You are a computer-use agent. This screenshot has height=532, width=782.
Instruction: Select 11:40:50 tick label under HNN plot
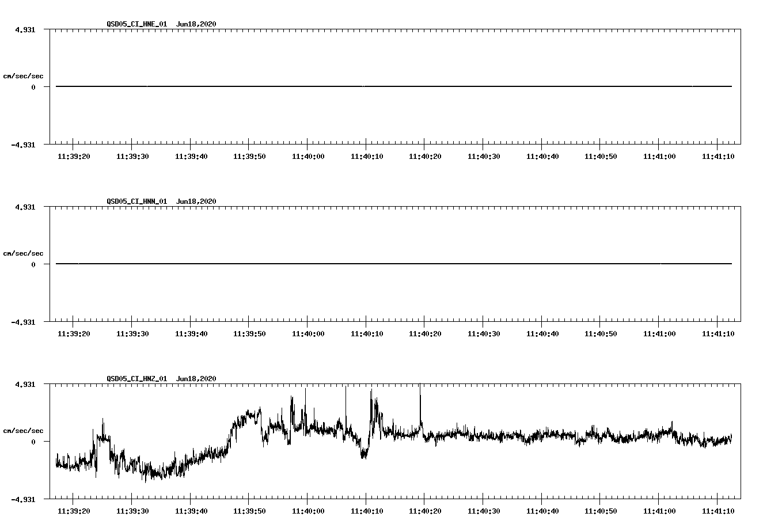pyautogui.click(x=601, y=334)
